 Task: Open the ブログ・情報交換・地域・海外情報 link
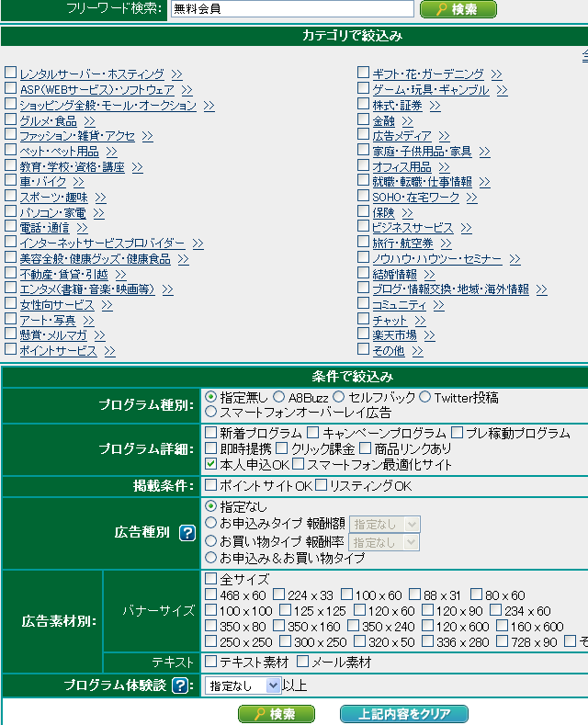click(451, 289)
